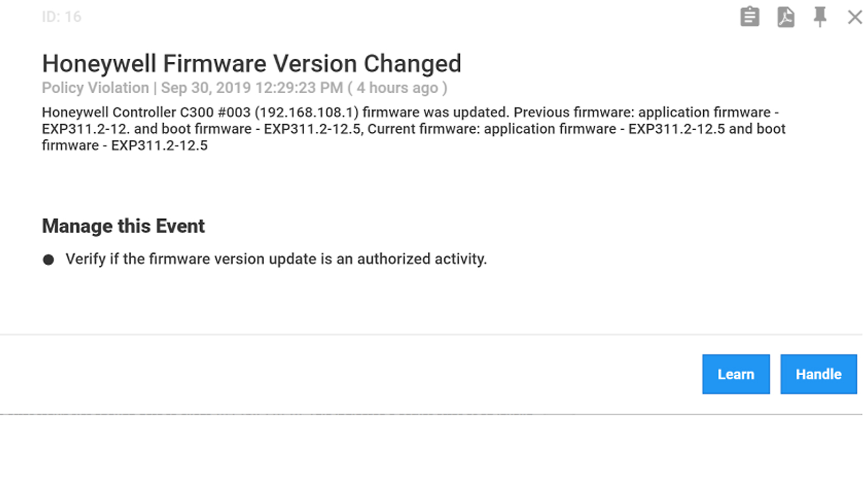The height and width of the screenshot is (488, 868).
Task: Click the event ID 16 label
Action: (61, 17)
